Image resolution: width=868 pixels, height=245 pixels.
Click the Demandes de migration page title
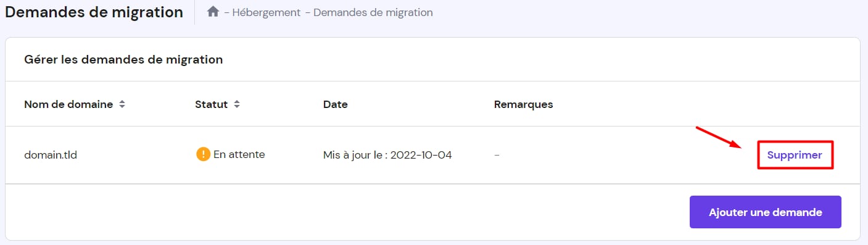[x=94, y=12]
